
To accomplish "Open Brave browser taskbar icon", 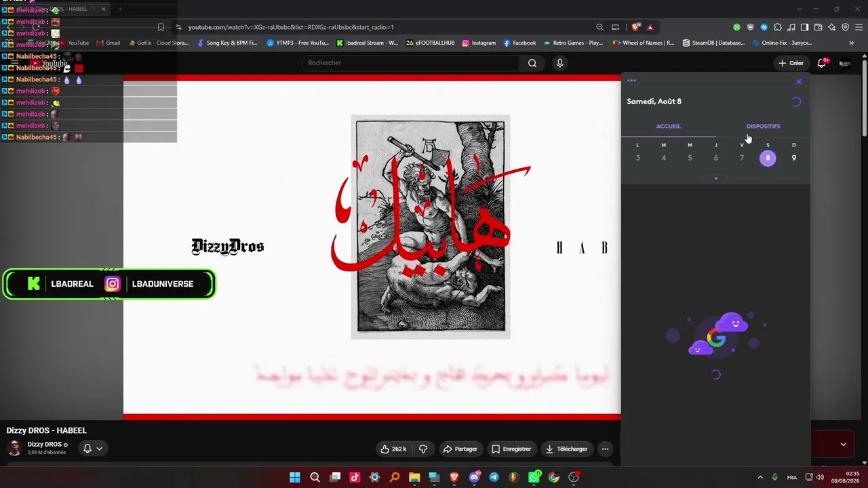I will pyautogui.click(x=454, y=477).
